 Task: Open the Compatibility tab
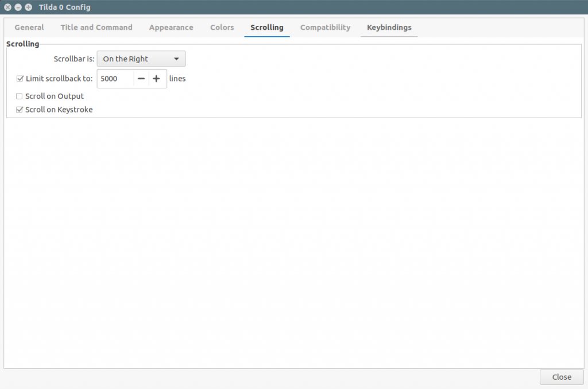click(324, 27)
